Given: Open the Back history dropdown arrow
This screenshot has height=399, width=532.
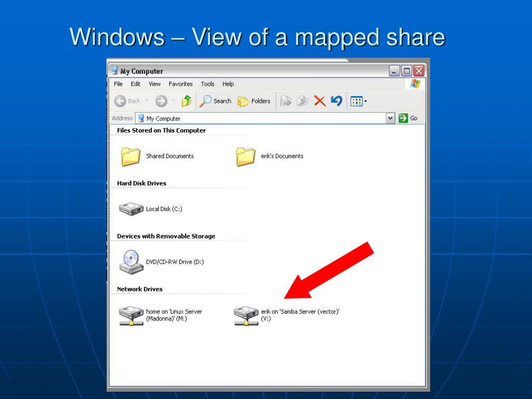Looking at the screenshot, I should 147,101.
